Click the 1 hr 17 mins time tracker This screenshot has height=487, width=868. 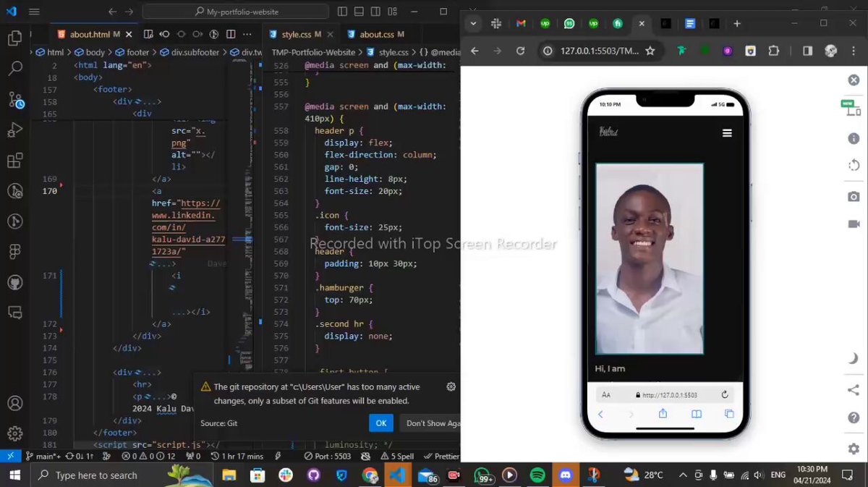coord(237,456)
